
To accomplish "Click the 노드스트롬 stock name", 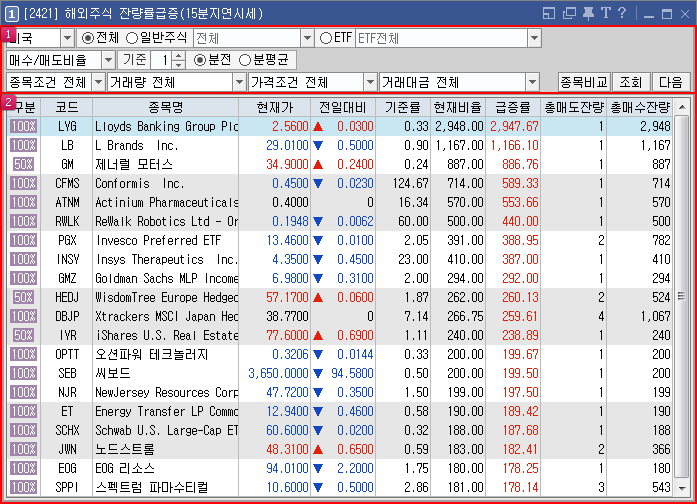I will pyautogui.click(x=124, y=450).
